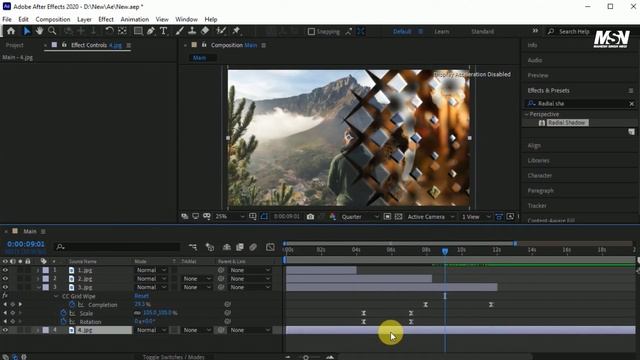Open the Parent dropdown for 3.jpg
This screenshot has height=360, width=640.
click(250, 287)
